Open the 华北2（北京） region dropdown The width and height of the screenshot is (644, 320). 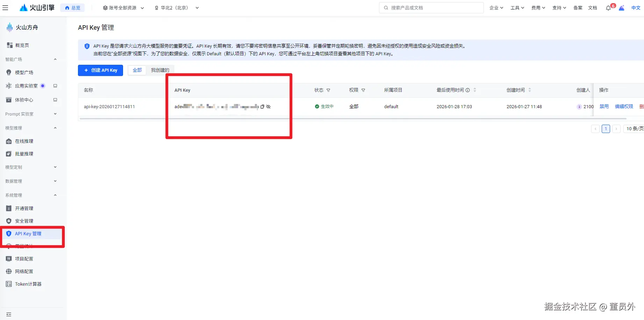[177, 8]
